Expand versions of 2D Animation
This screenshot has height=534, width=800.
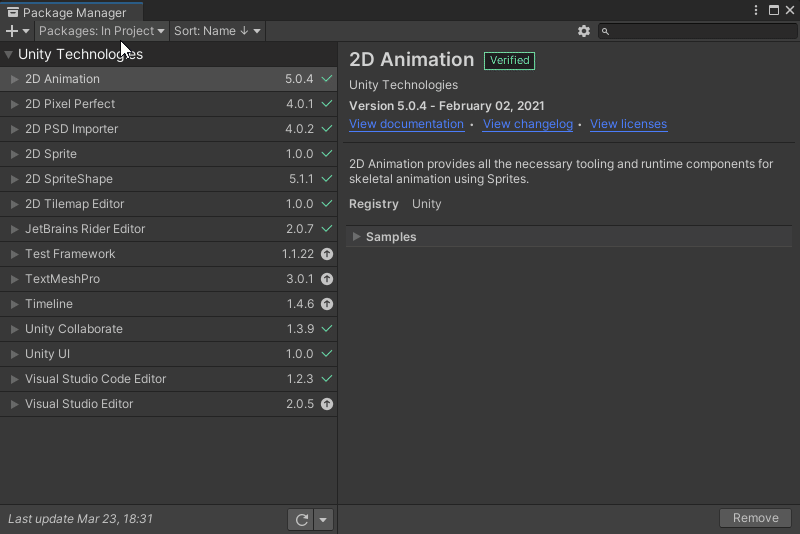pyautogui.click(x=15, y=79)
